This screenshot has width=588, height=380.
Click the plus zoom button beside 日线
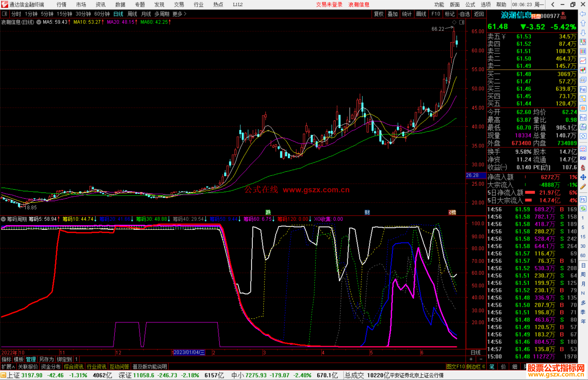click(471, 359)
